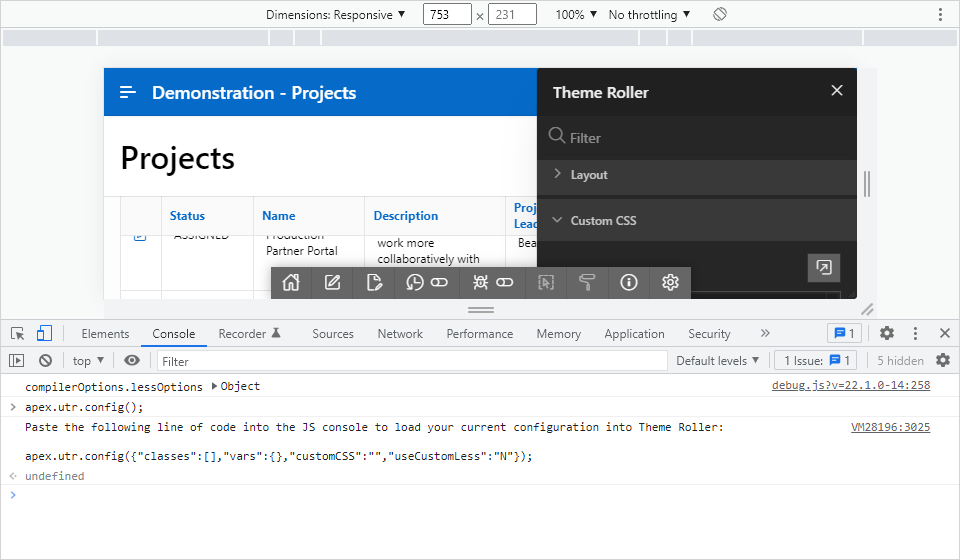Image resolution: width=960 pixels, height=560 pixels.
Task: Open debug.js source link
Action: tap(851, 385)
